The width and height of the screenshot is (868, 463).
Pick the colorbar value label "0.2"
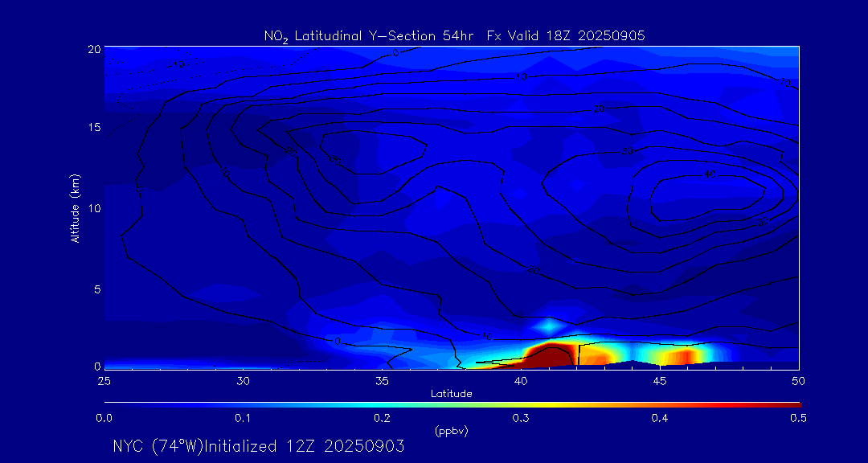pos(382,418)
